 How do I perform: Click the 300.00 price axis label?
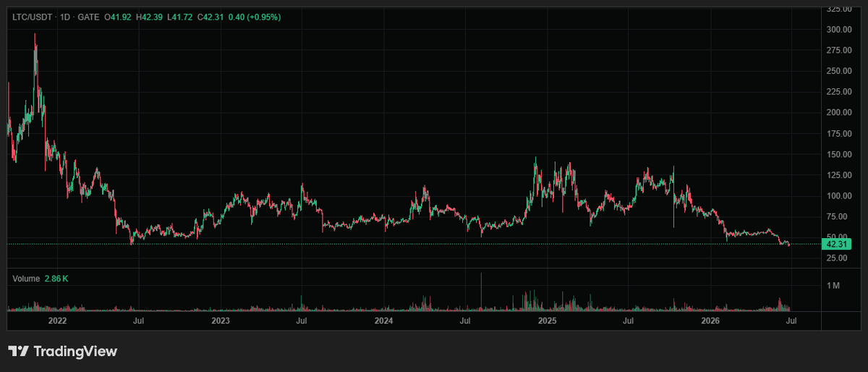(838, 30)
